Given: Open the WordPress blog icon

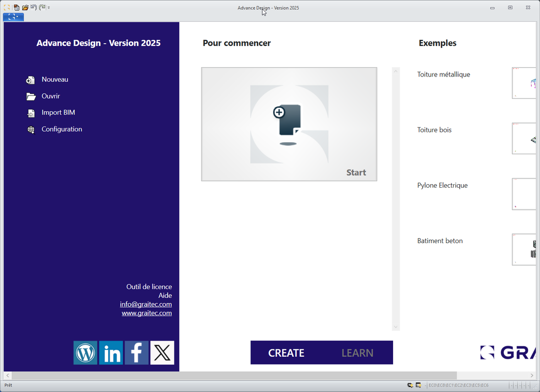Looking at the screenshot, I should tap(85, 353).
